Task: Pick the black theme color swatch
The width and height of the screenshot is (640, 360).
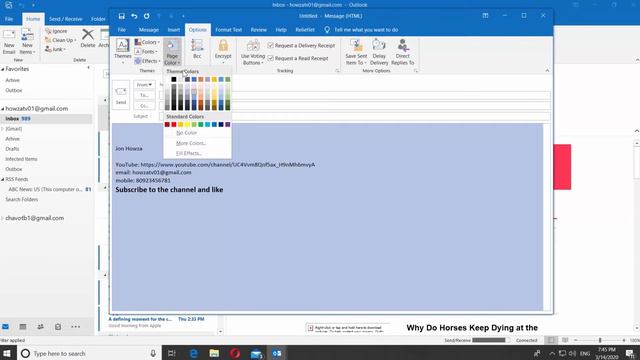Action: (174, 79)
